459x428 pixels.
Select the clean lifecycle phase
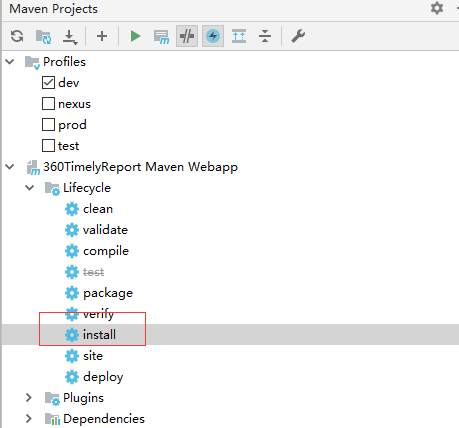(98, 209)
